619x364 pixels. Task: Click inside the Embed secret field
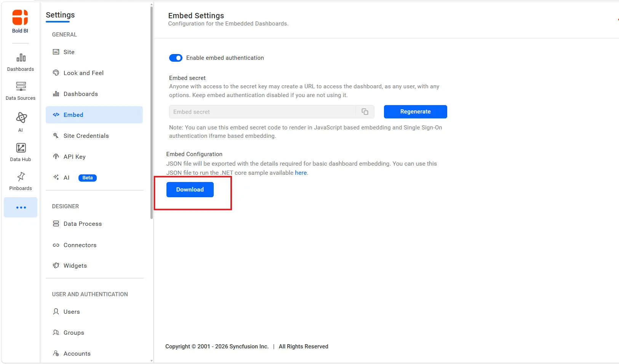[262, 112]
